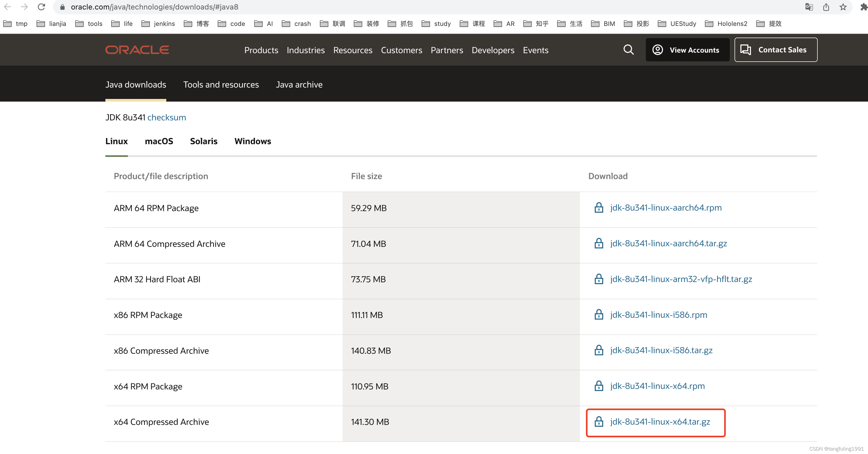Image resolution: width=868 pixels, height=454 pixels.
Task: Open the jenkins bookmark folder
Action: [x=158, y=24]
